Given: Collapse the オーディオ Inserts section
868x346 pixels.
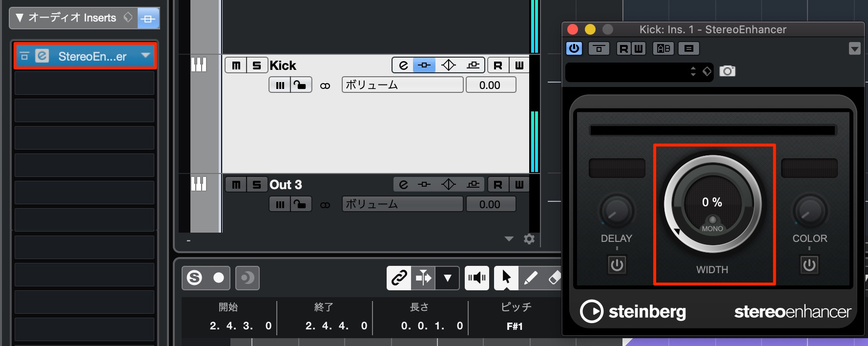Looking at the screenshot, I should [20, 18].
